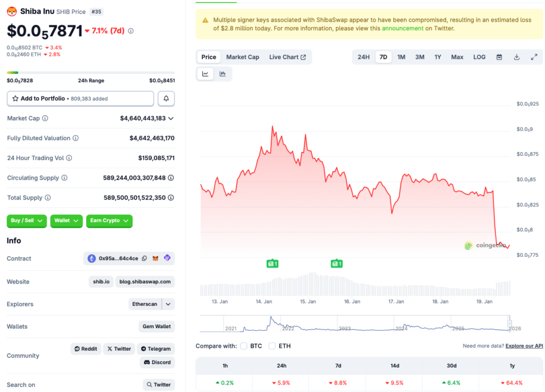Image resolution: width=545 pixels, height=392 pixels.
Task: Switch chart to line style
Action: tap(205, 73)
